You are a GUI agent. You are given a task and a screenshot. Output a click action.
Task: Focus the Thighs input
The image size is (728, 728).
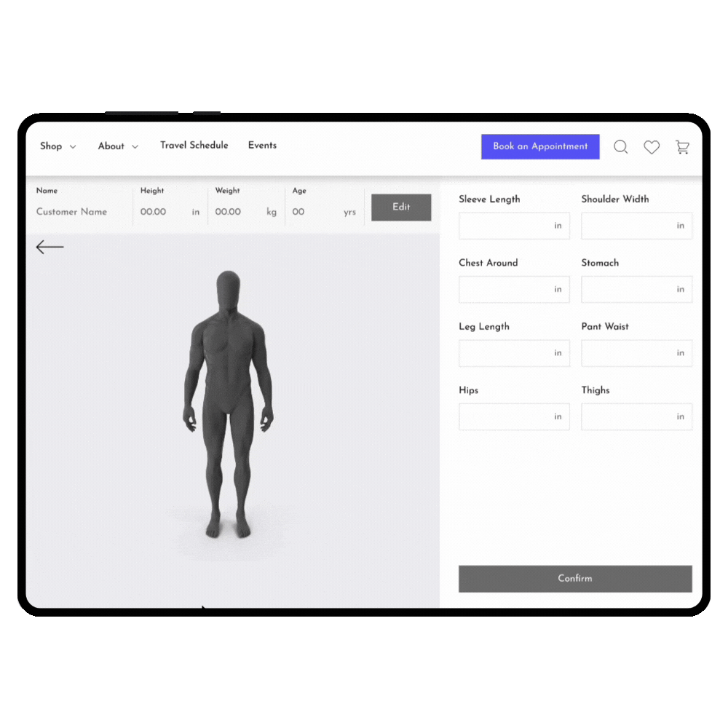click(636, 416)
